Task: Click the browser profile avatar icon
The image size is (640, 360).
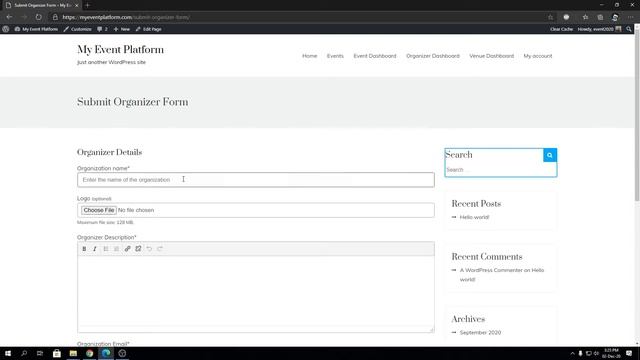Action: coord(615,17)
